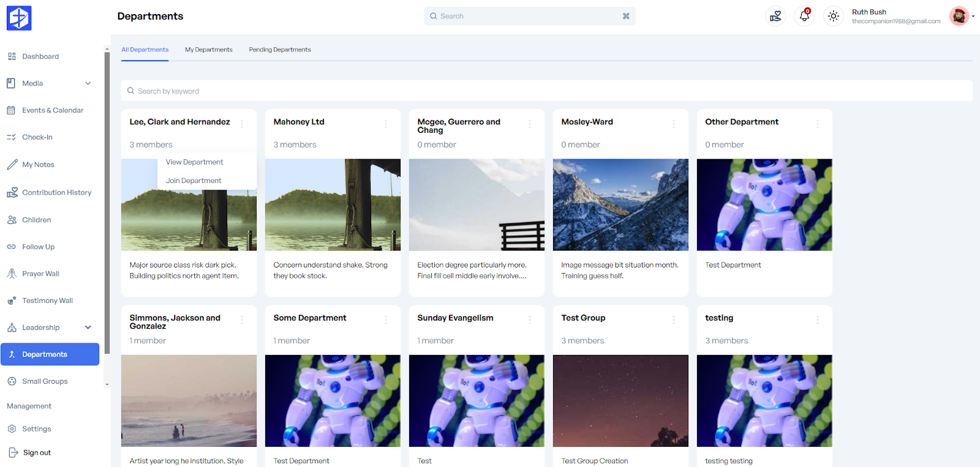980x467 pixels.
Task: Select View Department from the popup menu
Action: pyautogui.click(x=194, y=162)
